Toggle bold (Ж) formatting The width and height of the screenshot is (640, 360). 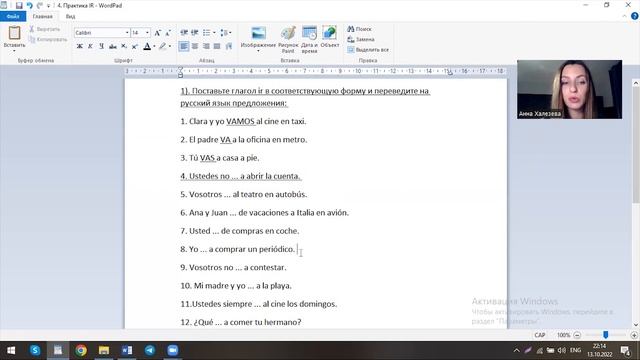click(x=80, y=47)
